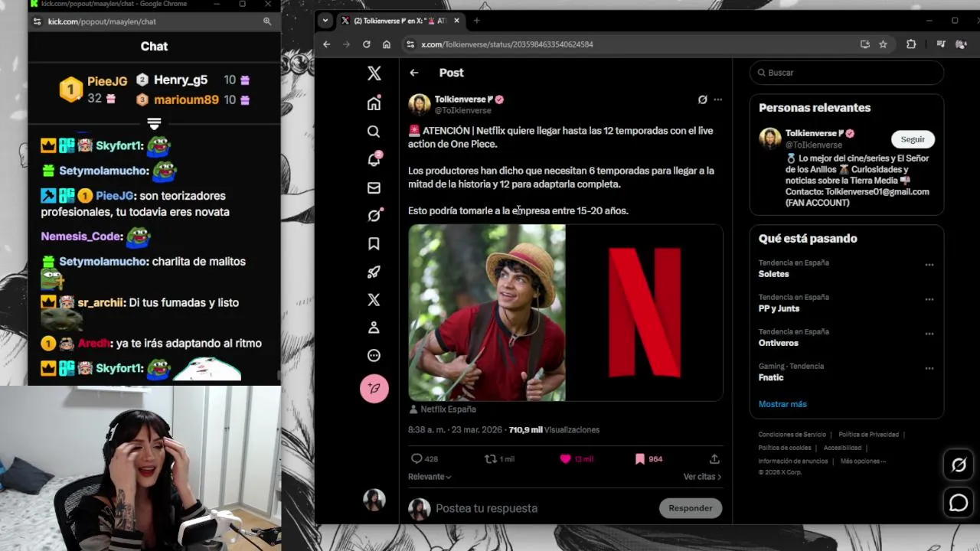Reload the X page
The height and width of the screenshot is (551, 980).
pos(367,44)
